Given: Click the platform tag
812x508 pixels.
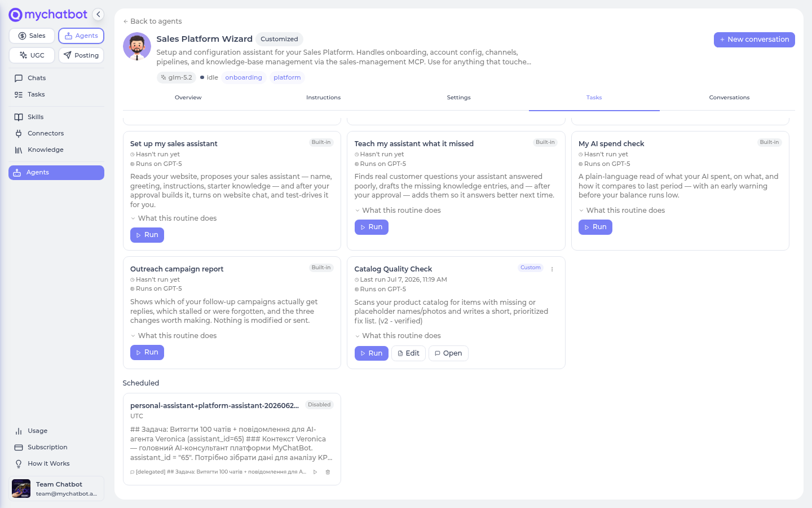Looking at the screenshot, I should pyautogui.click(x=287, y=78).
